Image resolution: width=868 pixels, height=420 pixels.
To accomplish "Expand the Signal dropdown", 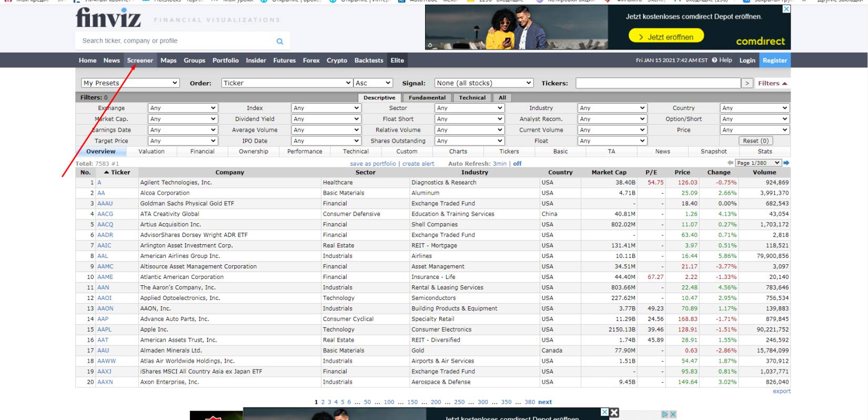I will tap(484, 83).
